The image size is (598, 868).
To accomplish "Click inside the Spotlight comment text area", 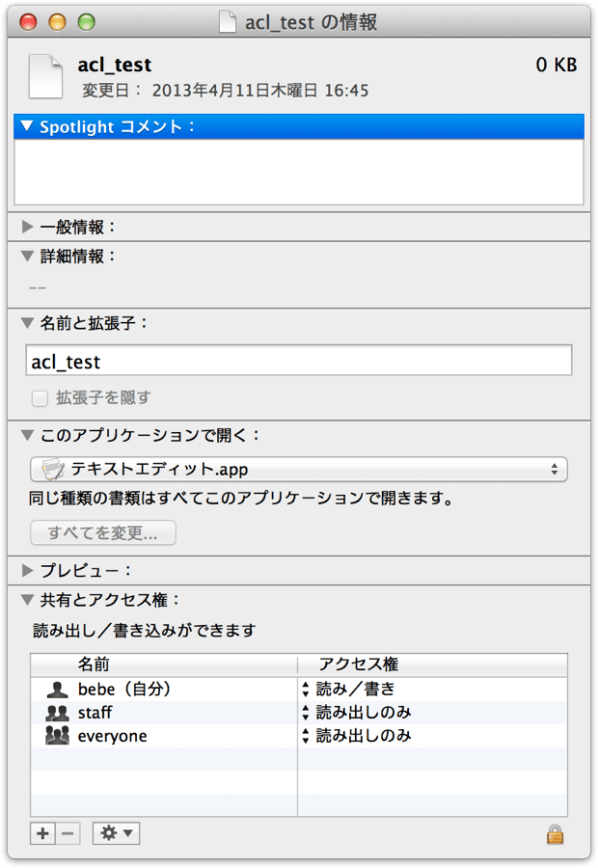I will pyautogui.click(x=299, y=172).
